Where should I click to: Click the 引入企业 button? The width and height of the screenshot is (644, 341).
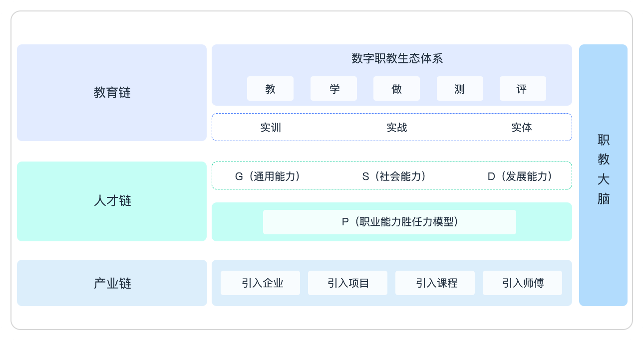click(x=260, y=283)
